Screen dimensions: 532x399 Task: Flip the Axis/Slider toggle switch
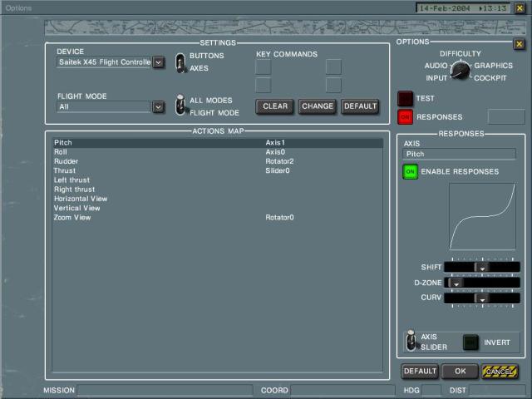point(411,342)
